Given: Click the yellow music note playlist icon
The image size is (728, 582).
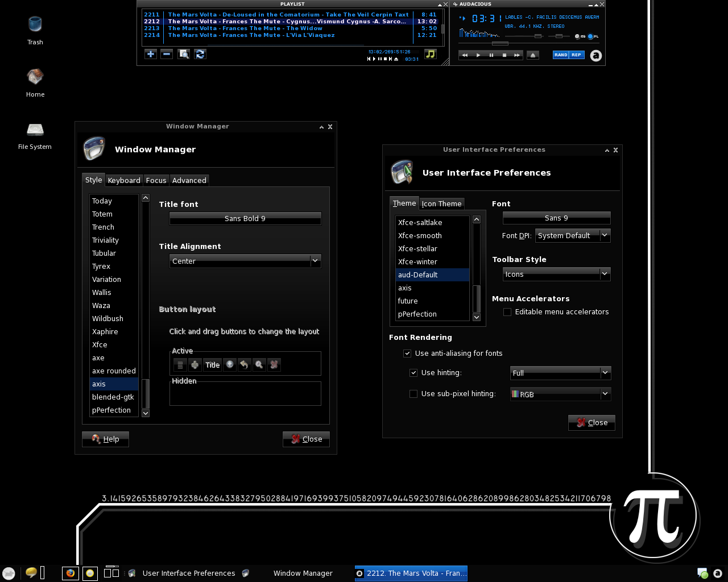Looking at the screenshot, I should click(x=431, y=54).
